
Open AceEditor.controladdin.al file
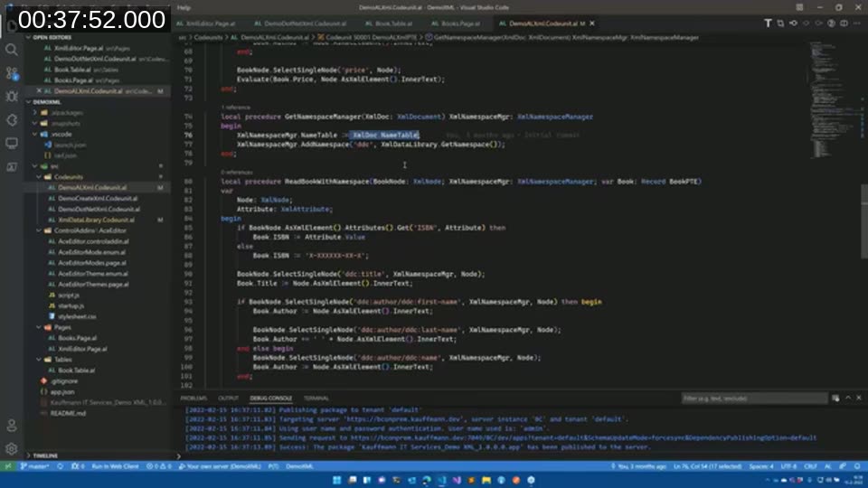[93, 241]
